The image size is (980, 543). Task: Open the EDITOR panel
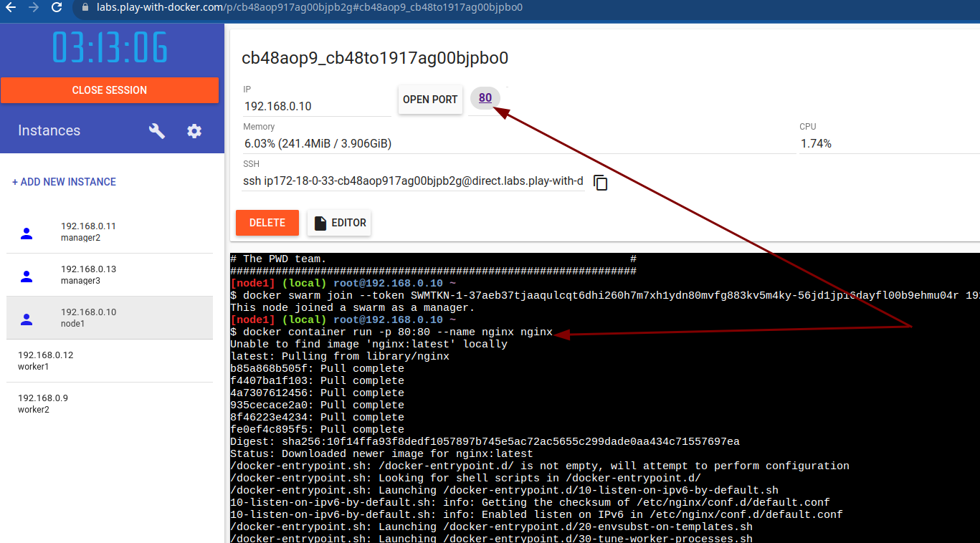click(339, 223)
